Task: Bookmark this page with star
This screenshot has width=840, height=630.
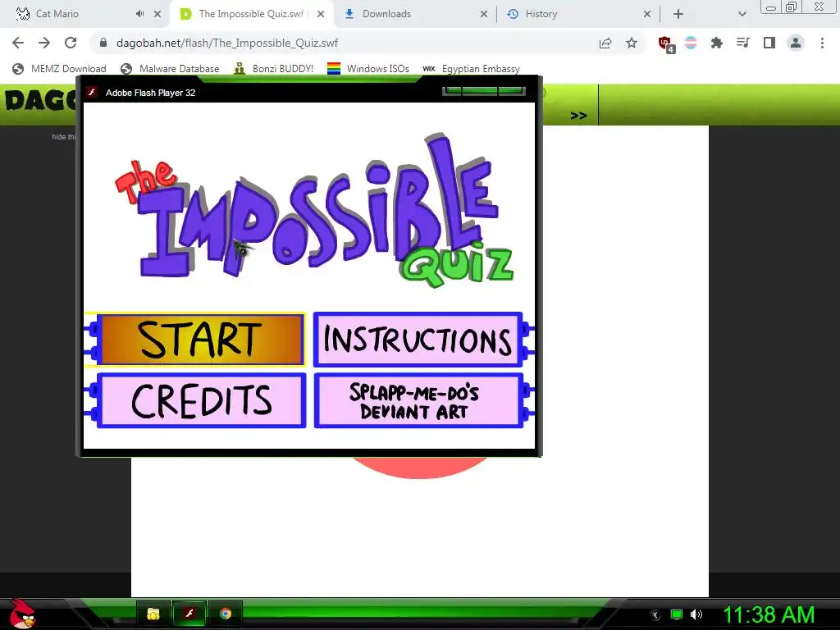Action: tap(632, 43)
